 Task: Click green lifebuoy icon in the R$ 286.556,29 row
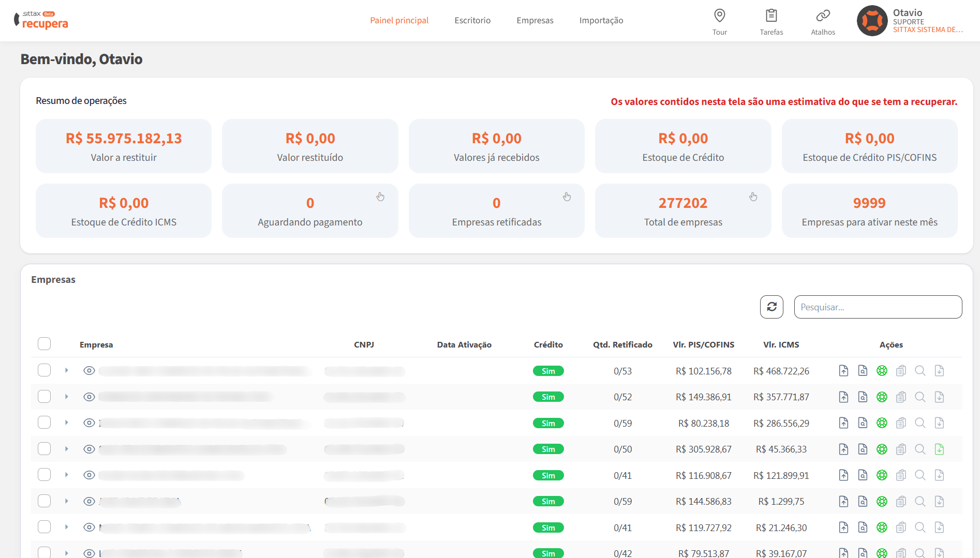(x=882, y=423)
